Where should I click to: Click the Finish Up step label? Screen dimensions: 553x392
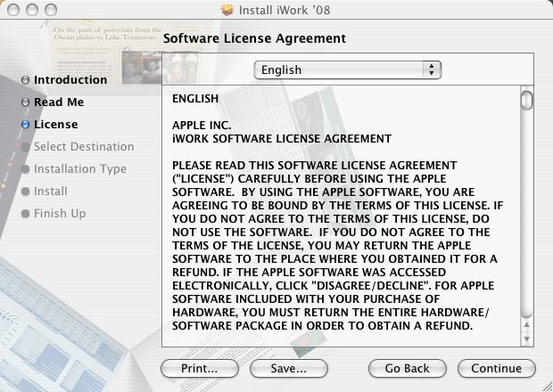(60, 214)
